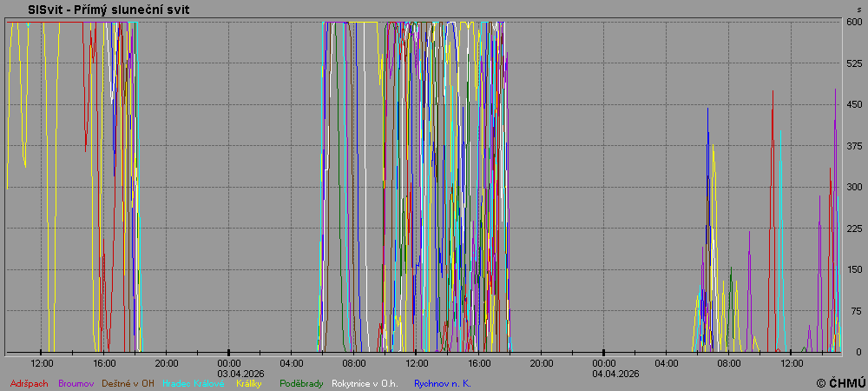Click the 150 y-axis value

(854, 269)
